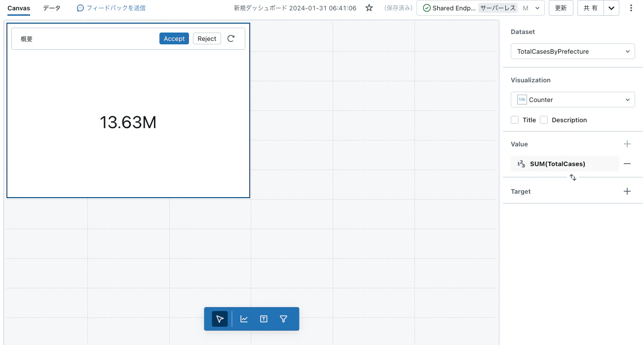The image size is (644, 345).
Task: Switch to the データ tab
Action: tap(52, 8)
